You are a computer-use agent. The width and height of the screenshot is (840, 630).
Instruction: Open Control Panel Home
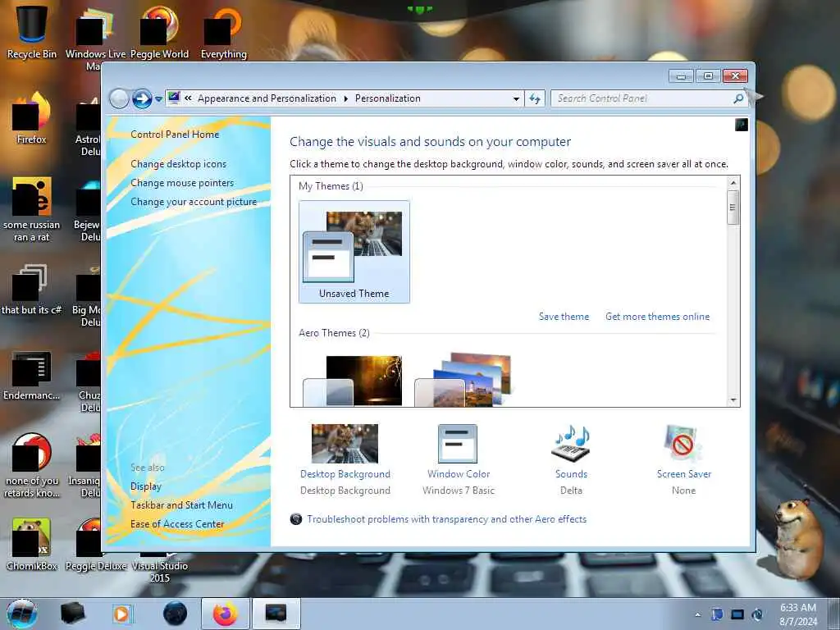(x=175, y=135)
